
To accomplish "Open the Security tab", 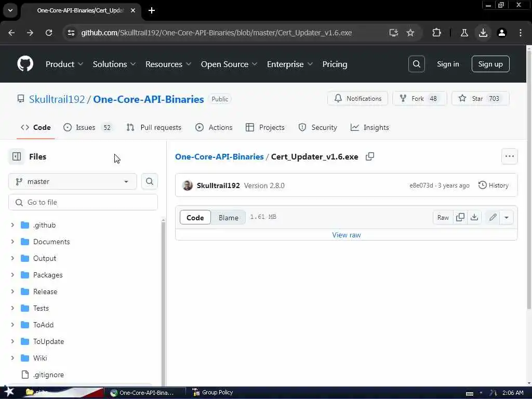I will (317, 128).
